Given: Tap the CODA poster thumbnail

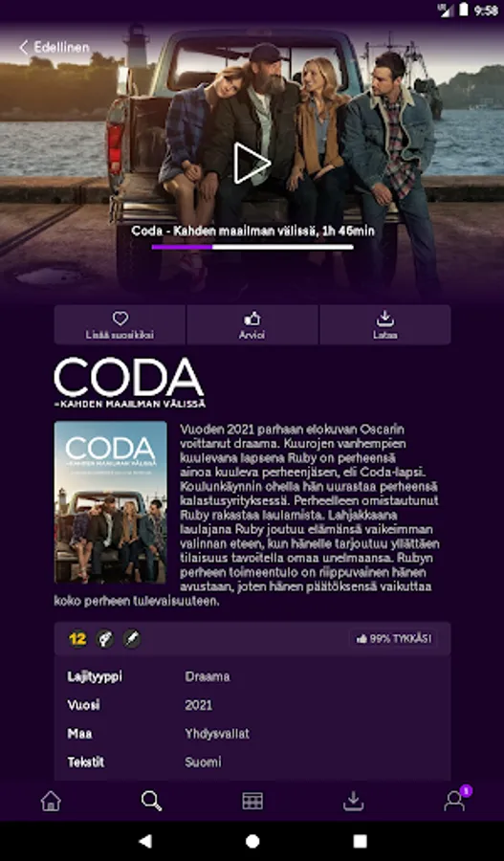Looking at the screenshot, I should click(110, 502).
